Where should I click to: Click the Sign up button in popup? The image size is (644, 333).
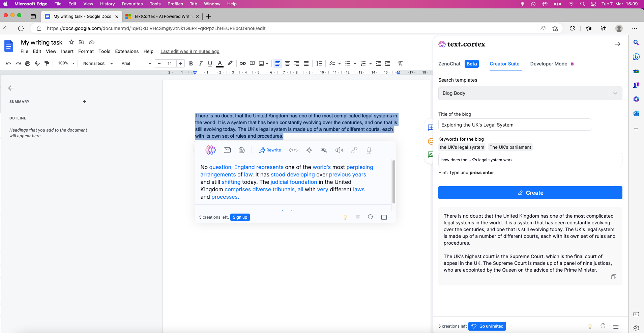coord(240,217)
